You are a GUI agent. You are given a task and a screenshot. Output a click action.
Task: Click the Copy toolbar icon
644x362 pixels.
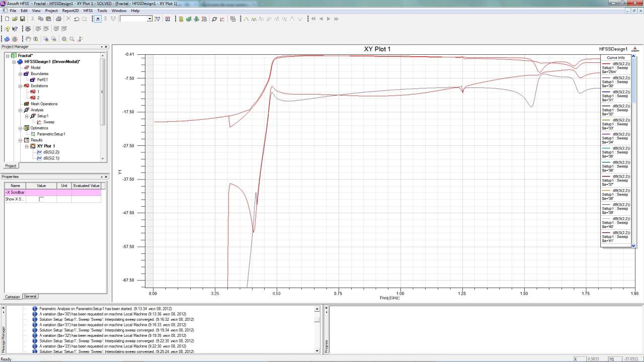pos(41,19)
